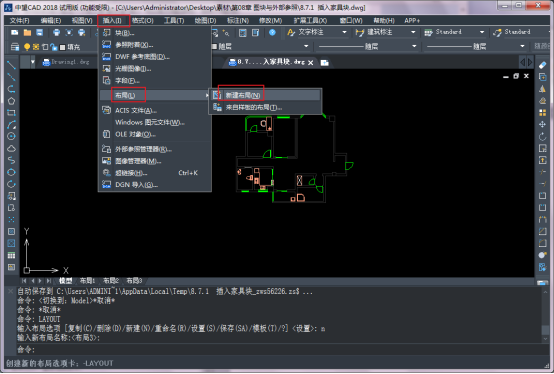Select the Polygon draw tool

pyautogui.click(x=11, y=101)
